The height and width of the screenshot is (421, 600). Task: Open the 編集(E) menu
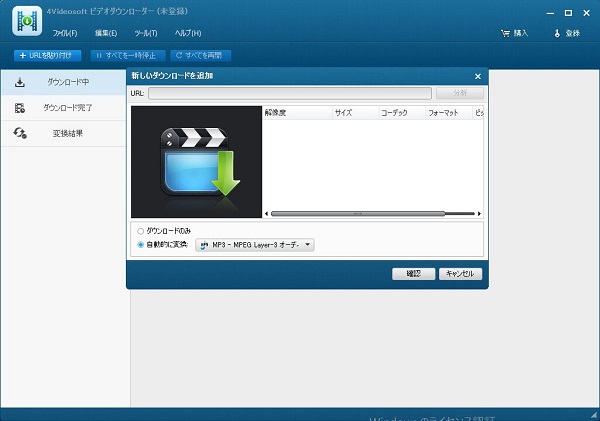pyautogui.click(x=106, y=33)
